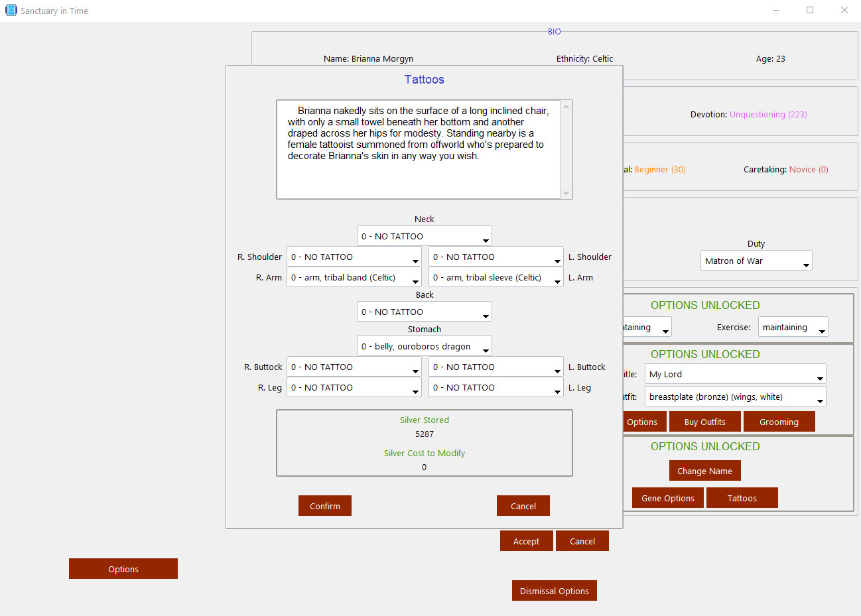Click Confirm in the Tattoos dialog
This screenshot has width=861, height=616.
(325, 506)
